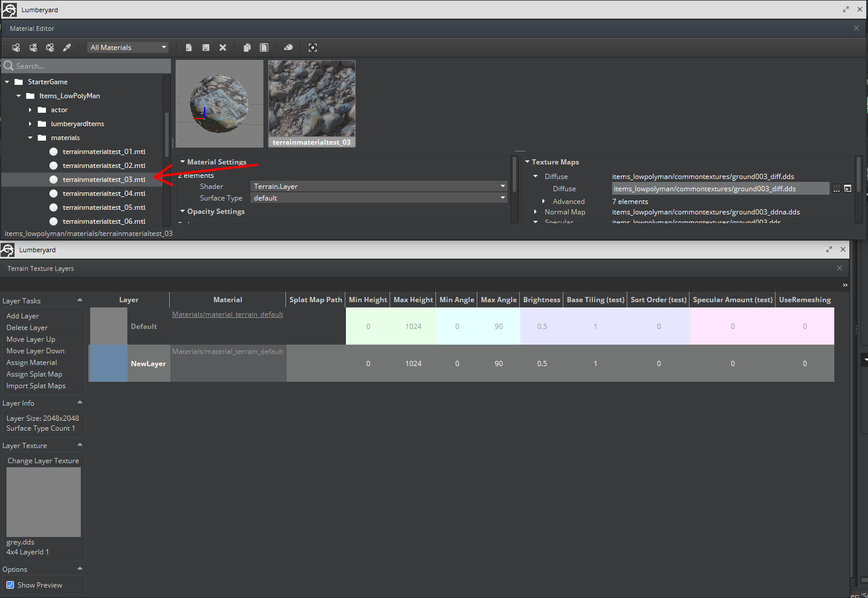This screenshot has width=868, height=598.
Task: Click Assign Material task
Action: (31, 363)
